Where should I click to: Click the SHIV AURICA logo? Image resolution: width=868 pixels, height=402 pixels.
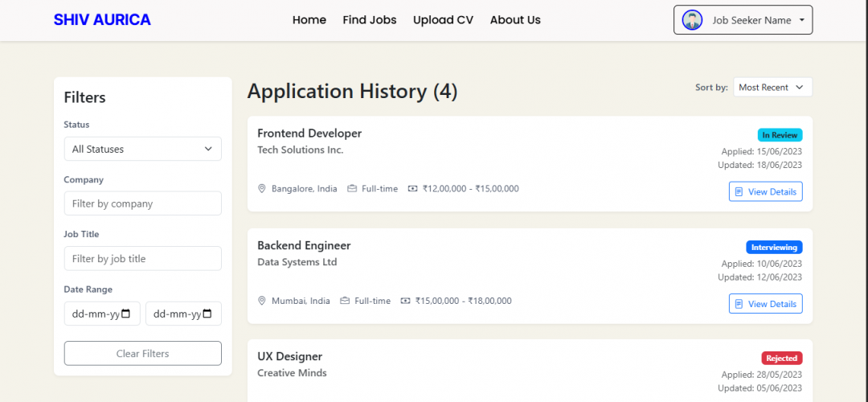102,20
